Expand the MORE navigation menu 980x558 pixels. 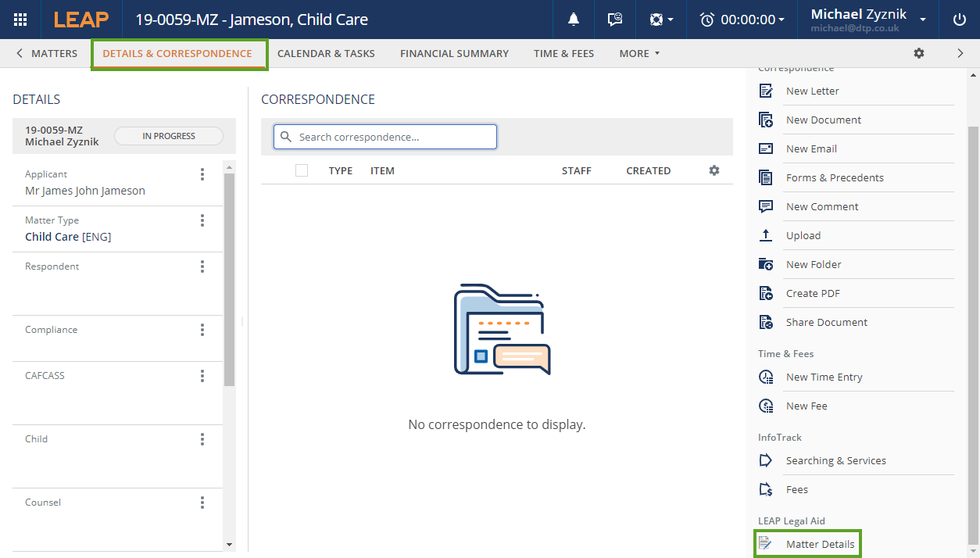click(x=638, y=53)
